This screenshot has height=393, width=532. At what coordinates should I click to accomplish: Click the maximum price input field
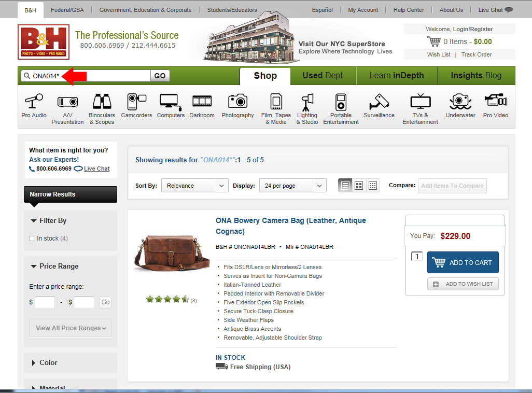pos(84,302)
